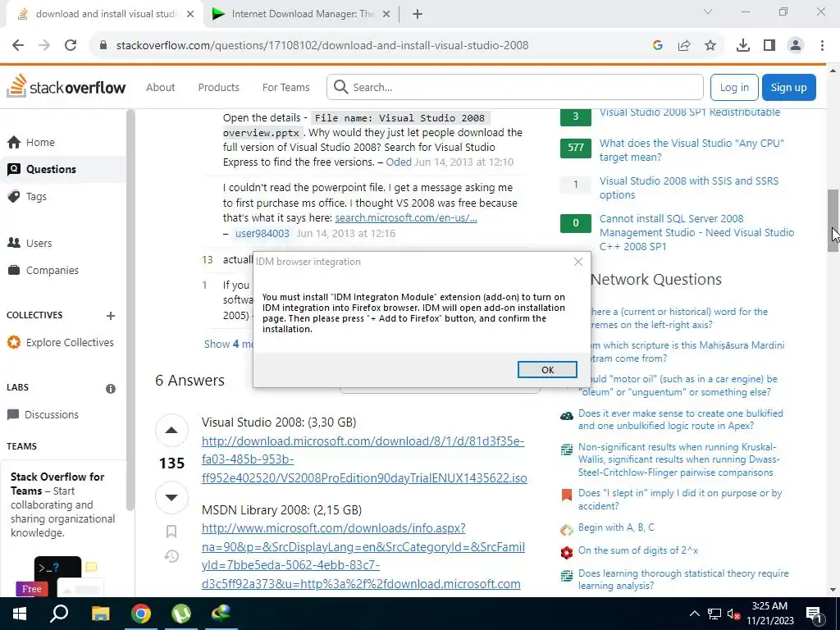The height and width of the screenshot is (630, 840).
Task: Open the search.microsoft.com comment link
Action: click(405, 218)
